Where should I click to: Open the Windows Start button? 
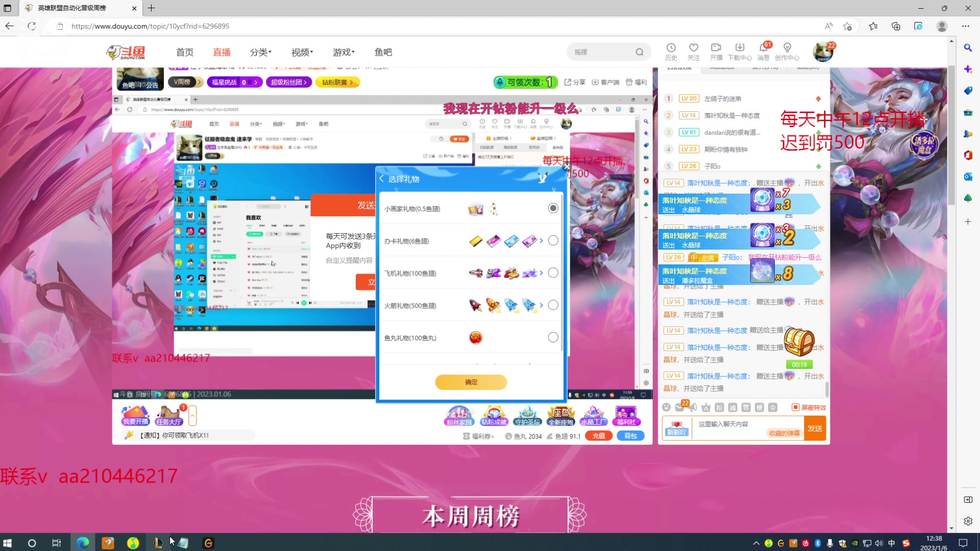click(7, 543)
